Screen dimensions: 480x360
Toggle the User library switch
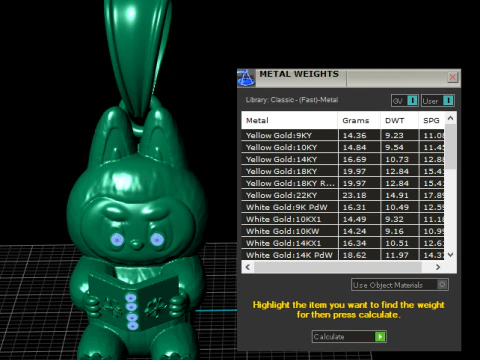point(438,101)
